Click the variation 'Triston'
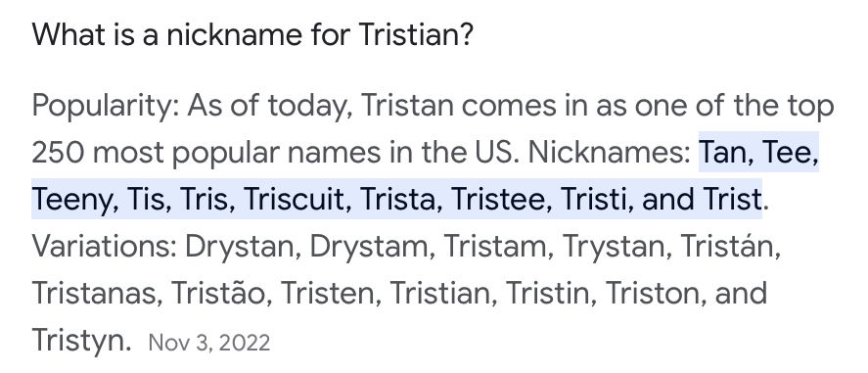The height and width of the screenshot is (373, 868). tap(654, 294)
